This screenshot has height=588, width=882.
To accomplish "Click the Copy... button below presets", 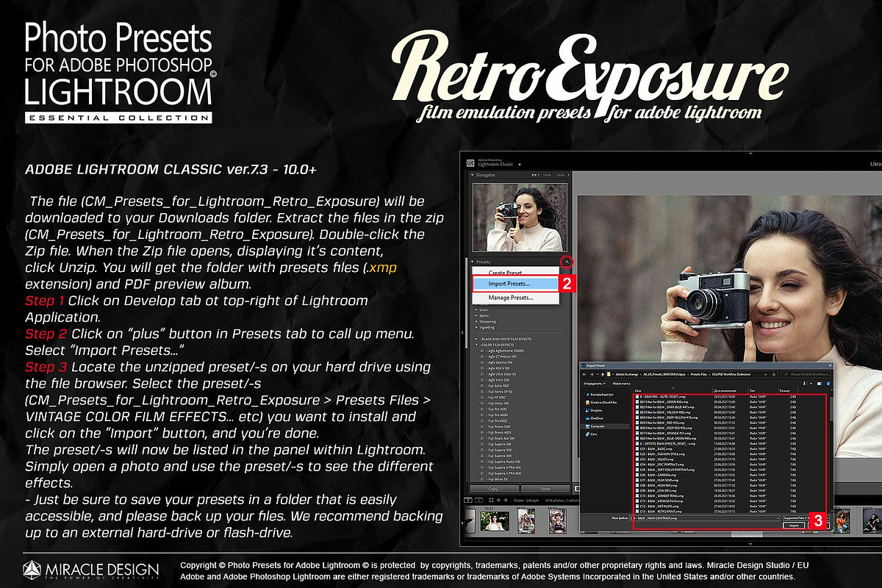I will click(495, 489).
